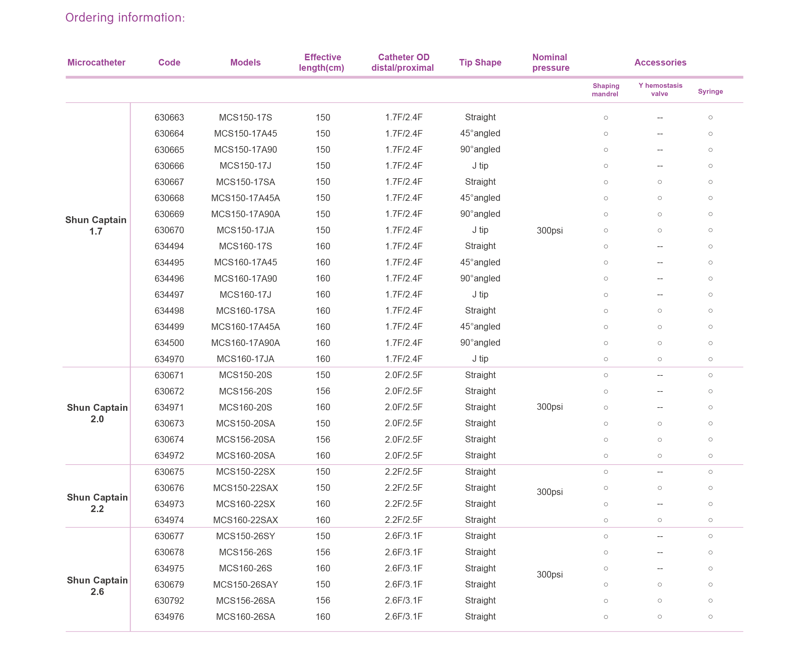Viewport: 812px width, 648px height.
Task: Click the Microcatheter column header
Action: point(96,63)
